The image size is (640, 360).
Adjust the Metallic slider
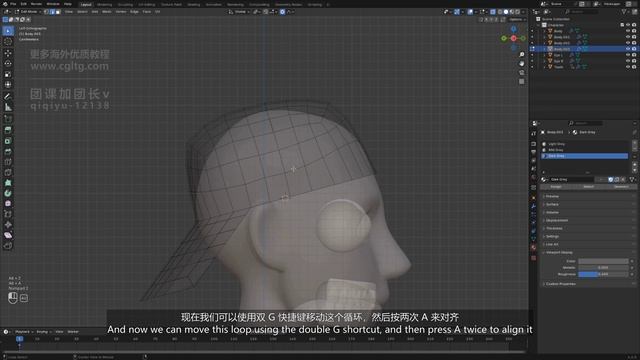pyautogui.click(x=603, y=268)
